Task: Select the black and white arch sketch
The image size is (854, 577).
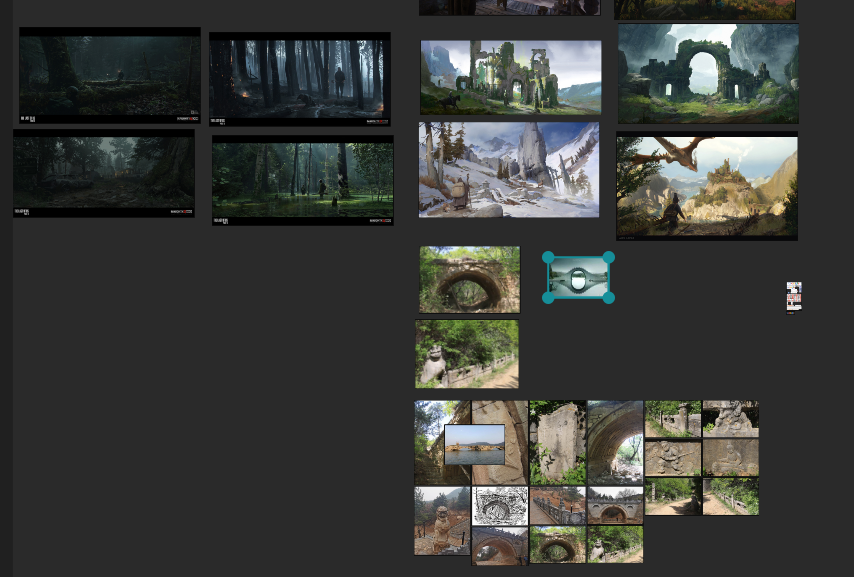Action: pyautogui.click(x=500, y=506)
